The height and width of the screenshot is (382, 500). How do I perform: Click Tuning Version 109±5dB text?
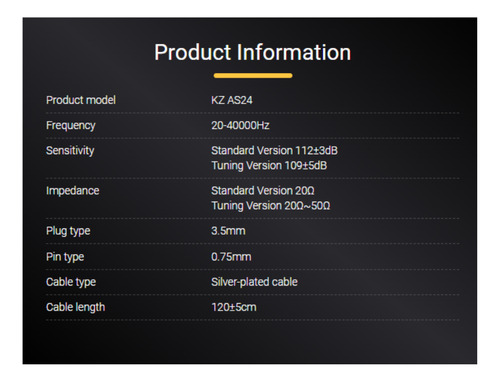pyautogui.click(x=269, y=166)
